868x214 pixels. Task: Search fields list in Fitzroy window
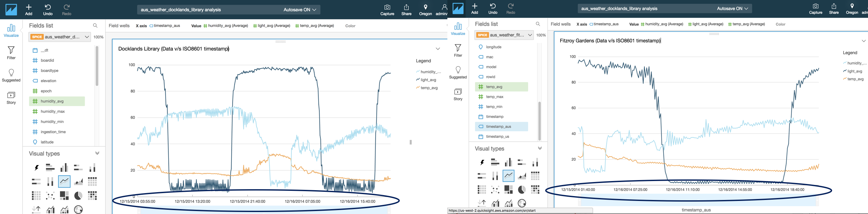pyautogui.click(x=538, y=24)
